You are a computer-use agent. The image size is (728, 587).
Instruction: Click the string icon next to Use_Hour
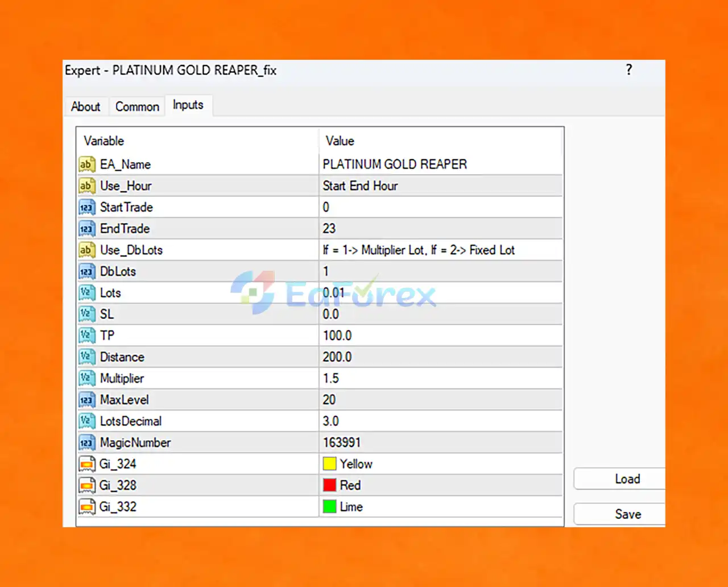click(86, 186)
